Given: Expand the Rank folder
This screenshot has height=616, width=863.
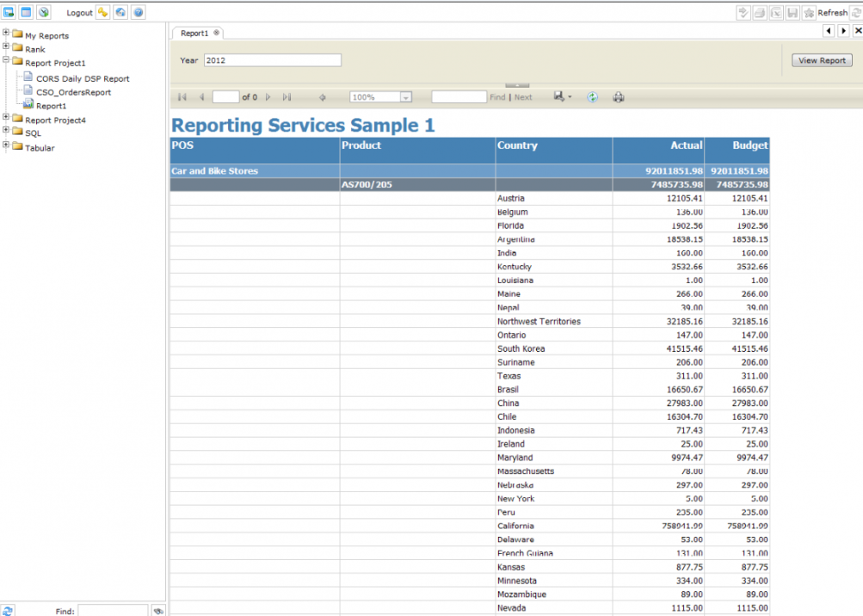Looking at the screenshot, I should [x=5, y=46].
